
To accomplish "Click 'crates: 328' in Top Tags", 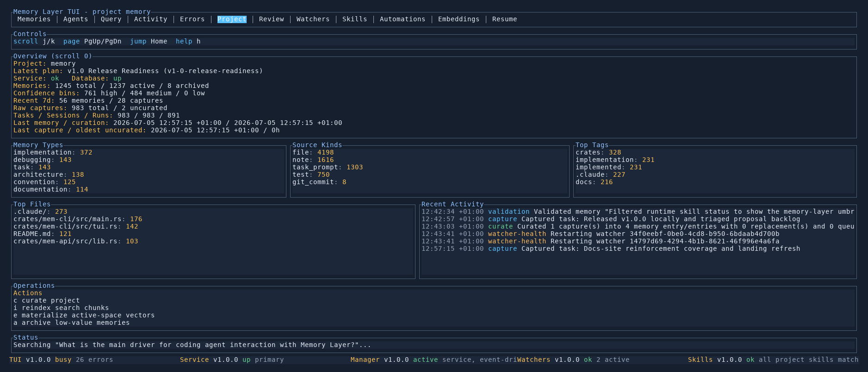I will point(598,152).
